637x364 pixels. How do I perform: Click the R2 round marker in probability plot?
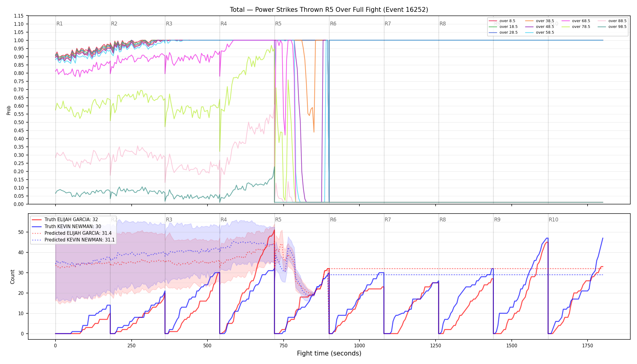pos(114,24)
